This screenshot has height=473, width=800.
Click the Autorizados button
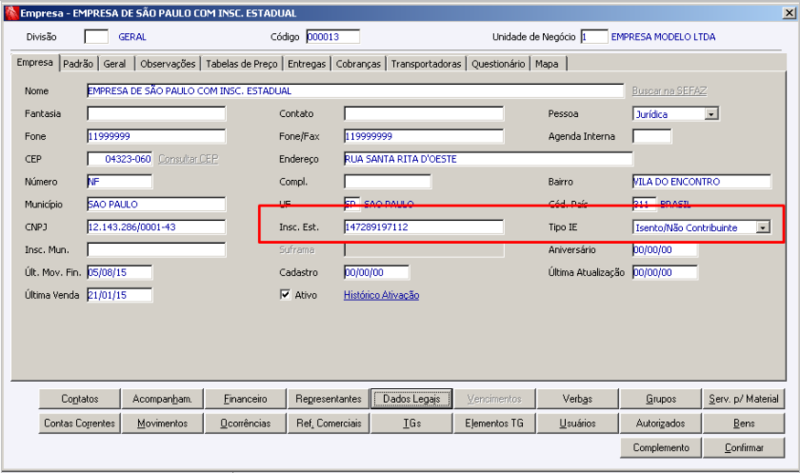click(x=661, y=423)
